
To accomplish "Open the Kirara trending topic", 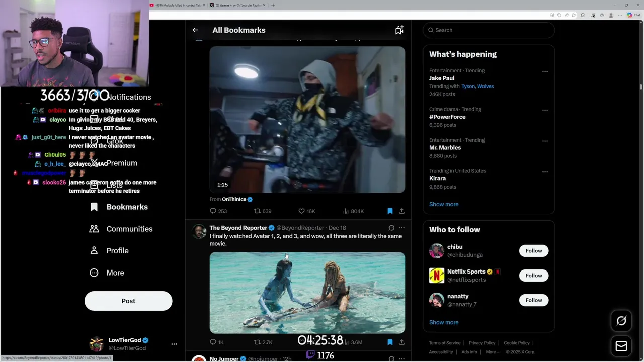I will point(437,178).
